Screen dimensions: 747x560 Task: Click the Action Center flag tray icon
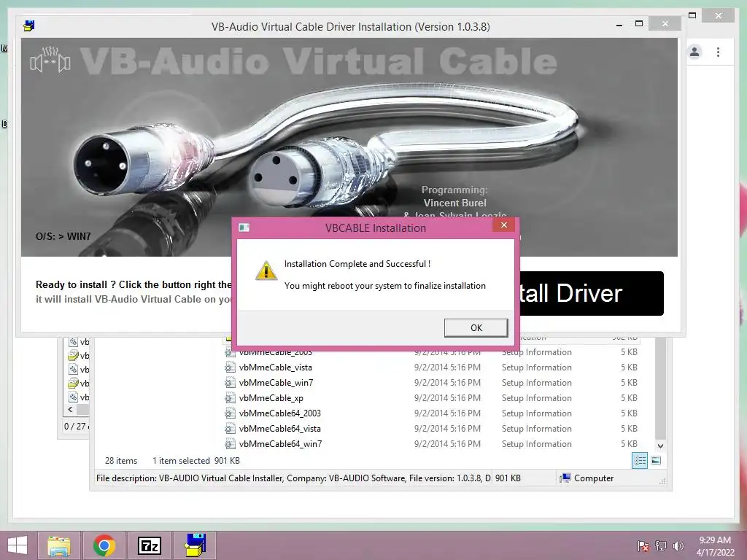click(x=643, y=546)
